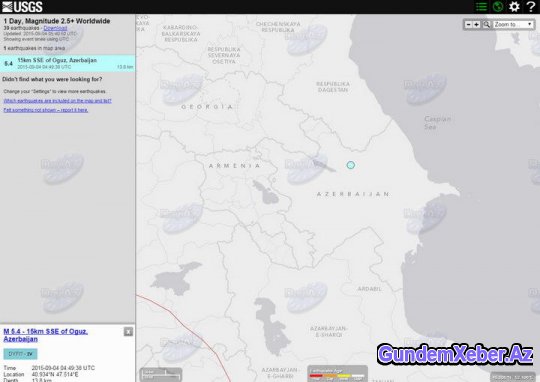Screen dimensions: 540x382
Task: Click the 'RESPUBLIKA DAGESTAN' map label
Action: tap(333, 87)
